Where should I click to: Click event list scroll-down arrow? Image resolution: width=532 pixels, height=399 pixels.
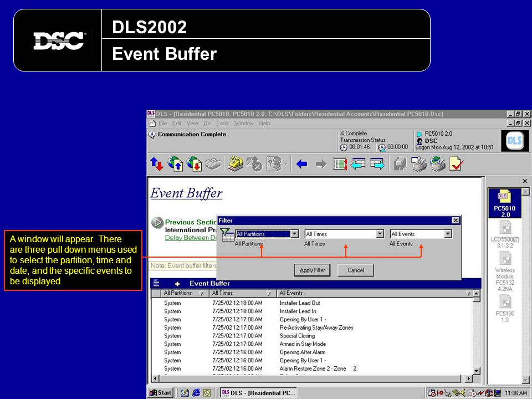477,371
